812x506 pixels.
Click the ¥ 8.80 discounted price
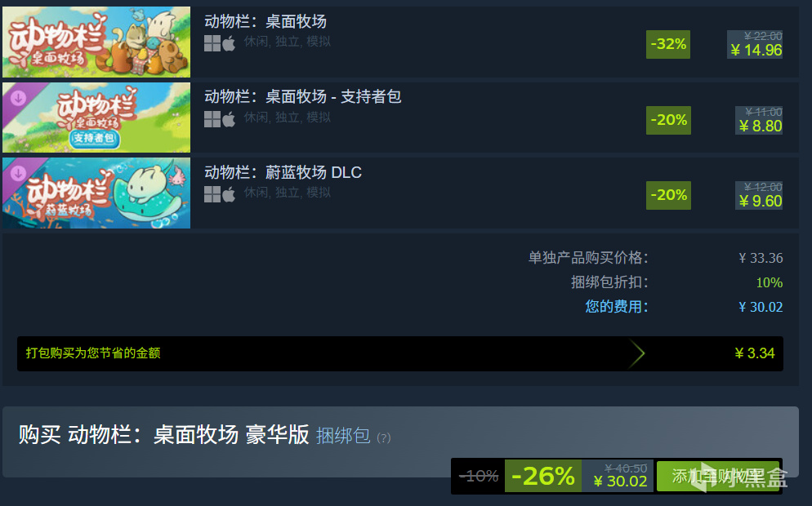[761, 126]
